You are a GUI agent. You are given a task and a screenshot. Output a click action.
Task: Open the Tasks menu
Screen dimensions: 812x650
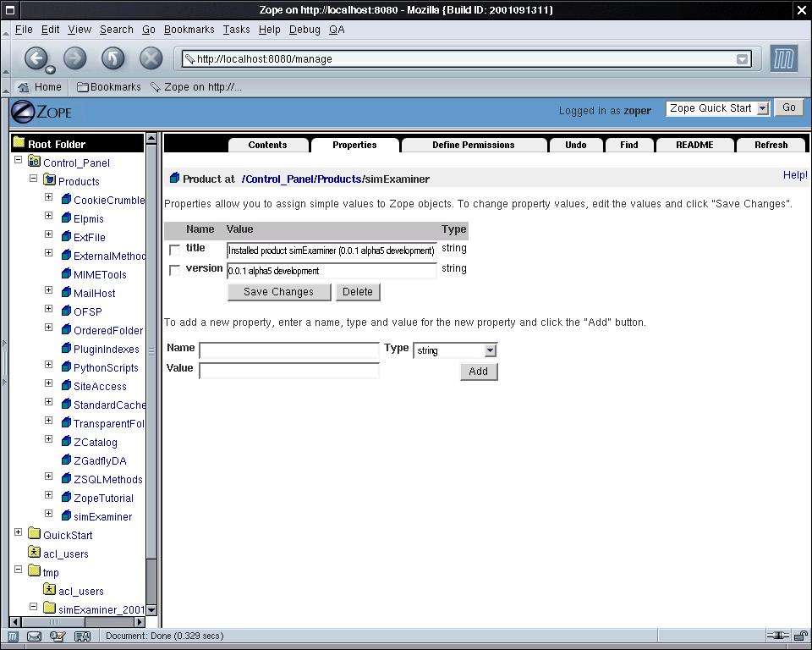[x=236, y=30]
